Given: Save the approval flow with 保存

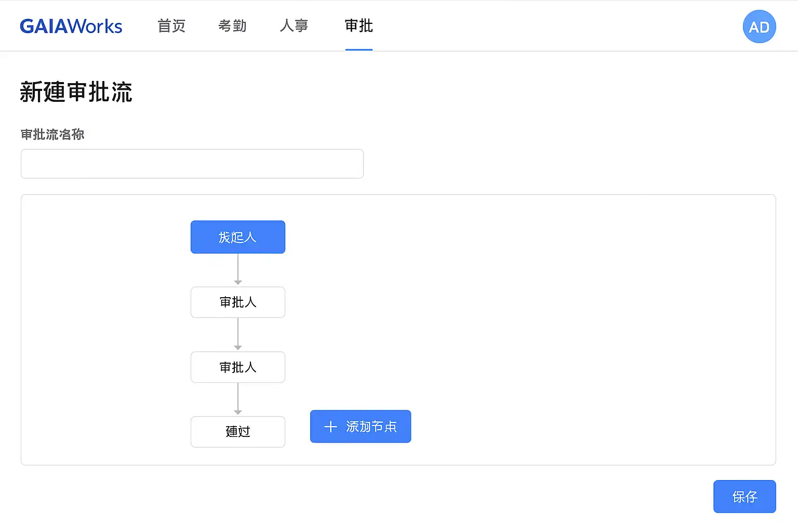Looking at the screenshot, I should coord(744,497).
